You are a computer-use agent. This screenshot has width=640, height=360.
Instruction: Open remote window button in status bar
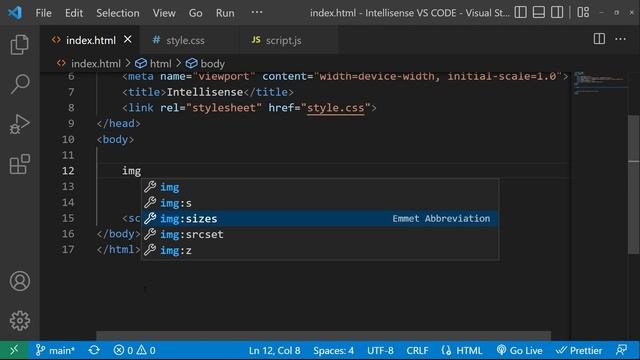tap(14, 350)
